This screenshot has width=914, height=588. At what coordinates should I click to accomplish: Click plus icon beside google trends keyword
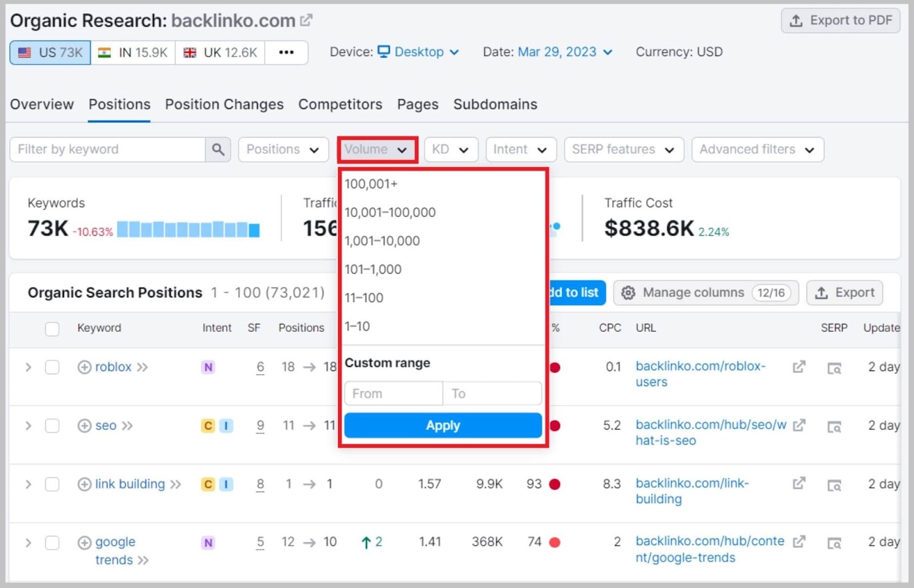84,542
